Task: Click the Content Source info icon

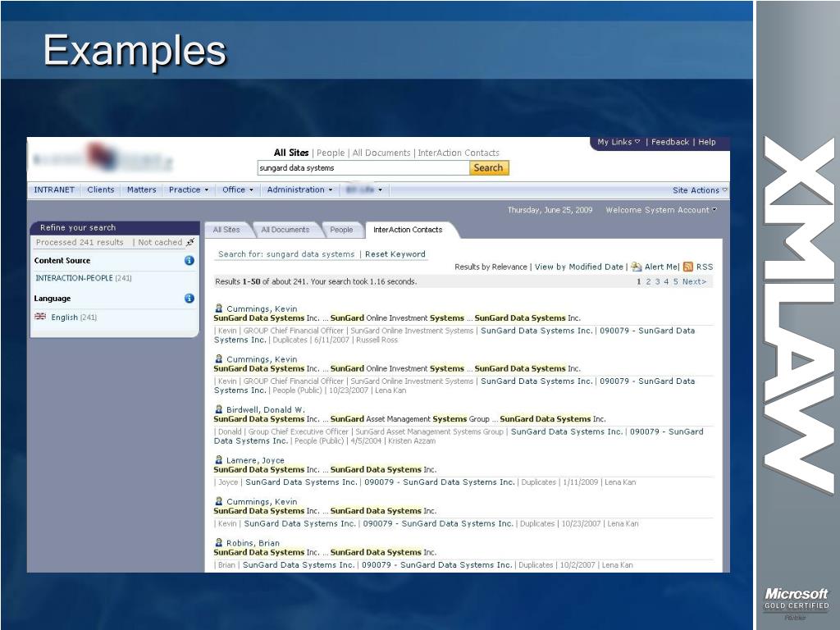Action: [189, 261]
